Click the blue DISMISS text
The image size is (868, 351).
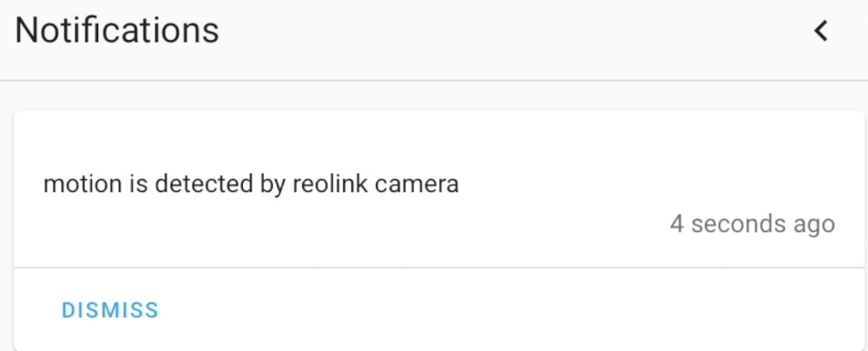(x=110, y=310)
